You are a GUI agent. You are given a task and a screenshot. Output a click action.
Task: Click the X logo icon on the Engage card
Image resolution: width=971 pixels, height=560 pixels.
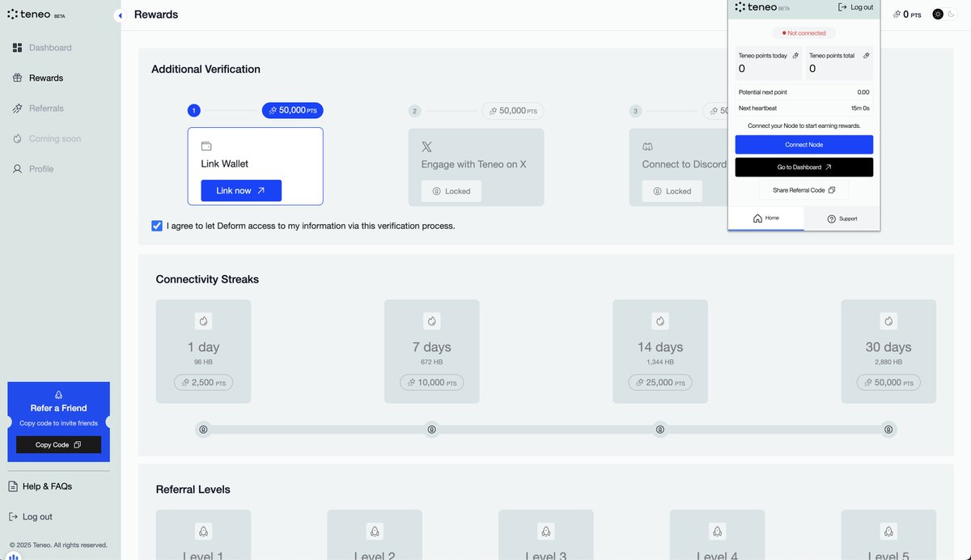427,147
